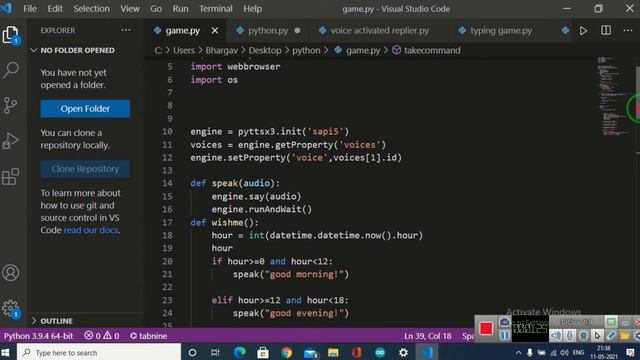Viewport: 640px width, 360px height.
Task: Click Ln 39, Col 18 cursor position
Action: [428, 336]
